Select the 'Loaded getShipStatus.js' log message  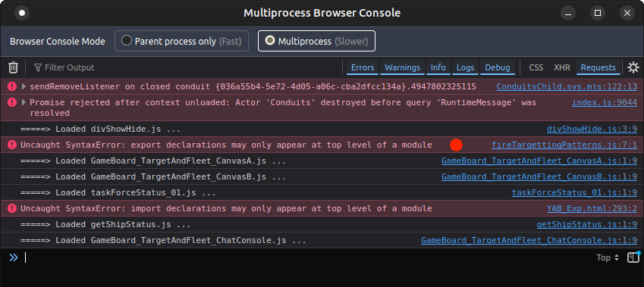coord(105,225)
